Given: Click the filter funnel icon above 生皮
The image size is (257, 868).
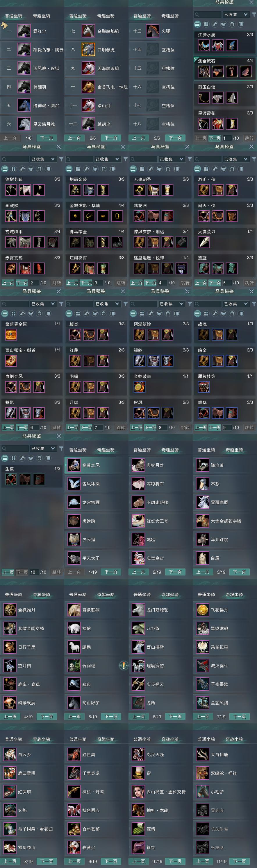Looking at the screenshot, I should pyautogui.click(x=61, y=449).
